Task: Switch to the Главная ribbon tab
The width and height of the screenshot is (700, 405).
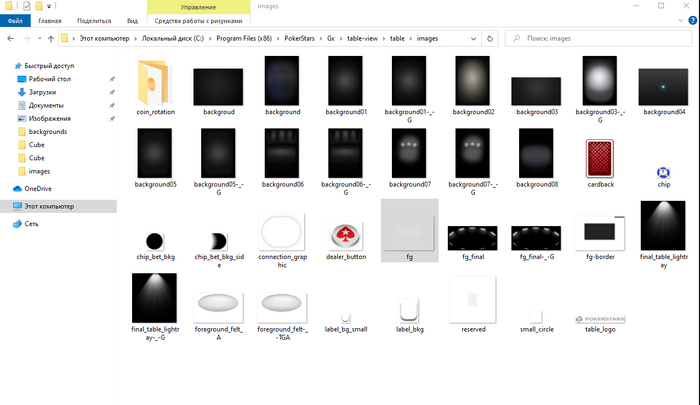Action: (x=50, y=21)
